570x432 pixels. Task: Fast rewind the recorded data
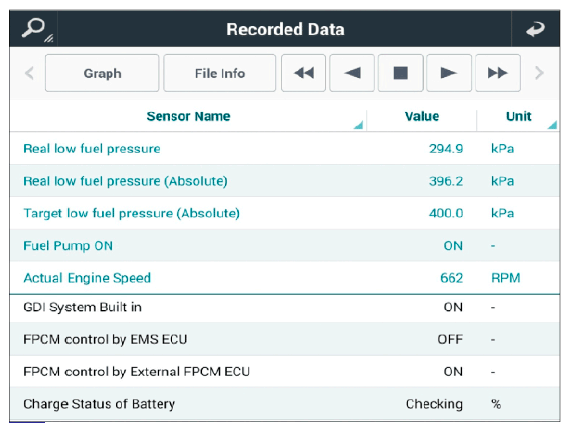[x=304, y=73]
